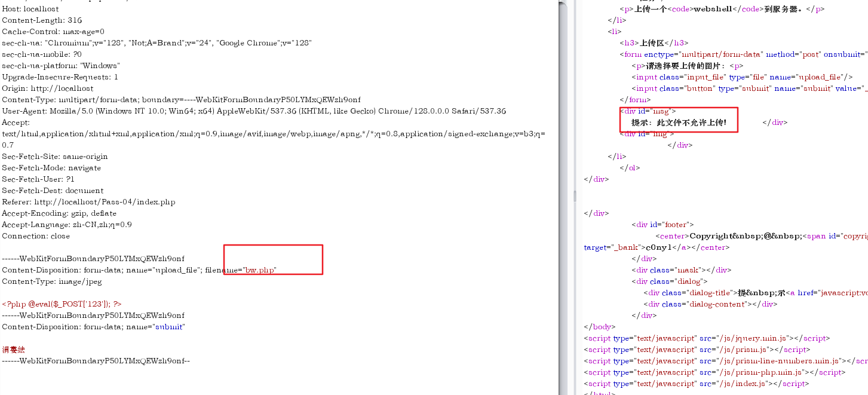Select the div id="footer" line
The image size is (868, 395).
[x=662, y=225]
